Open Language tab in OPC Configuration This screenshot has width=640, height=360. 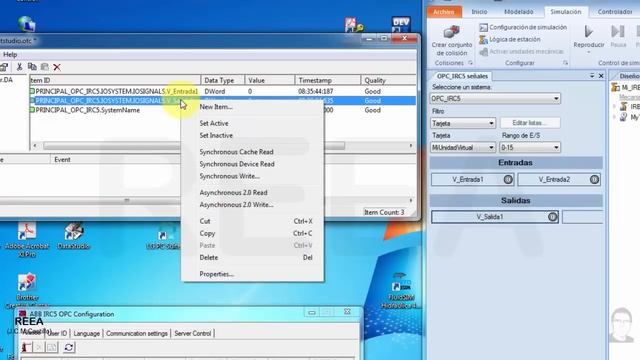click(x=86, y=333)
